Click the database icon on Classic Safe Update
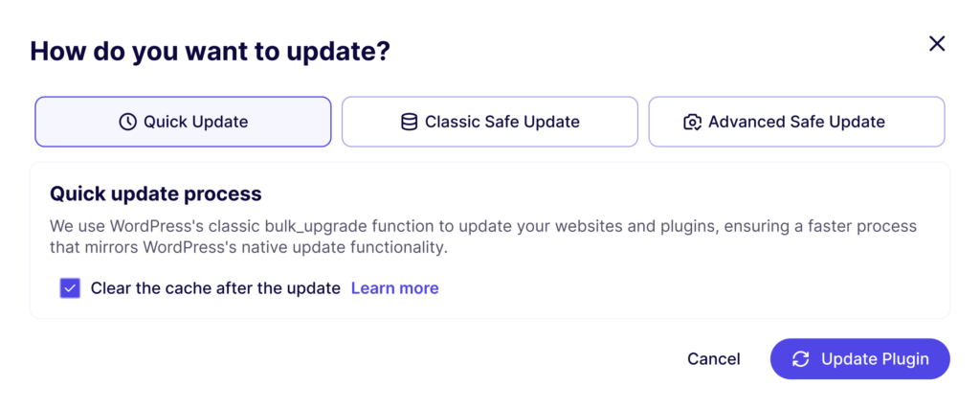The height and width of the screenshot is (409, 980). click(x=409, y=122)
